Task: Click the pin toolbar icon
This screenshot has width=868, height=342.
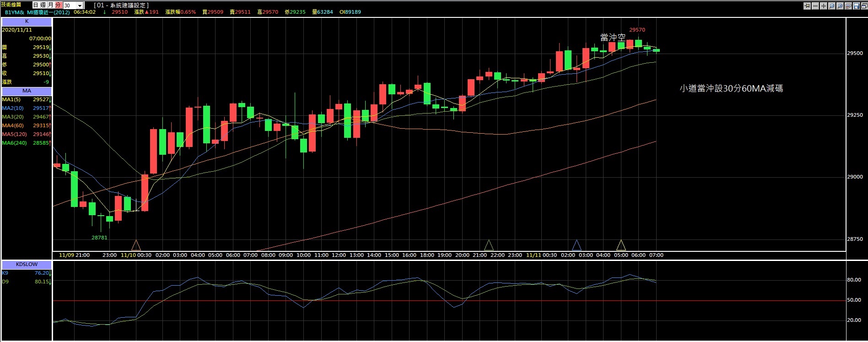Action: point(807,6)
